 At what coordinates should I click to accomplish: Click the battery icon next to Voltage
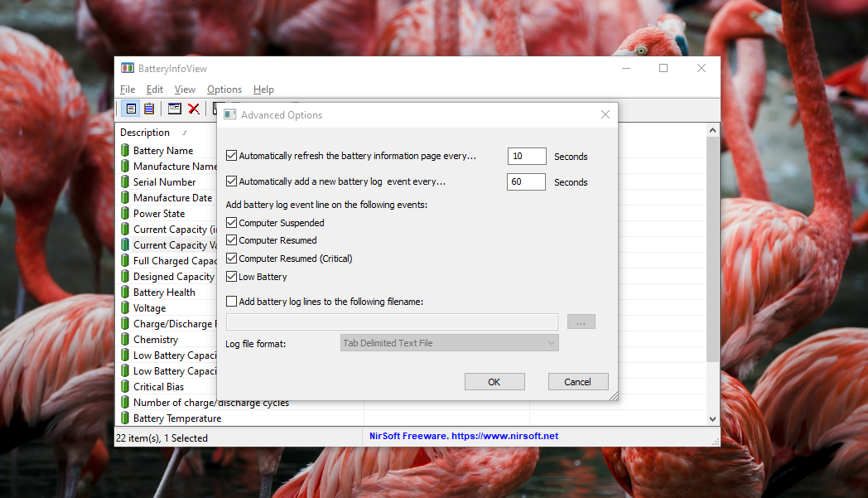tap(125, 308)
